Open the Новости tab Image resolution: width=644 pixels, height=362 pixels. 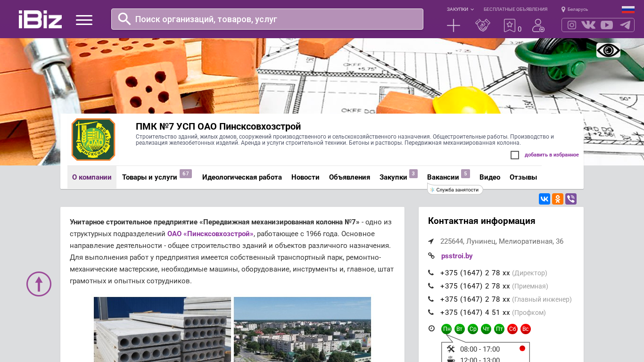305,177
